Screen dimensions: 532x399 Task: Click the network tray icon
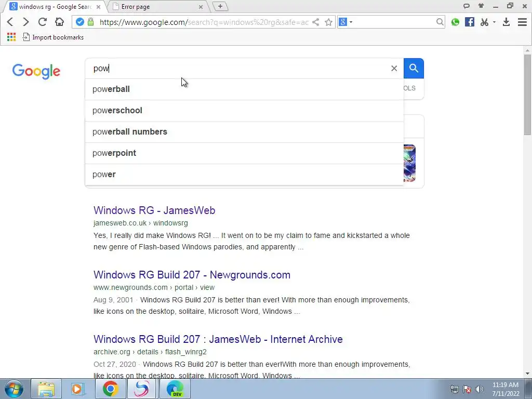click(x=454, y=389)
